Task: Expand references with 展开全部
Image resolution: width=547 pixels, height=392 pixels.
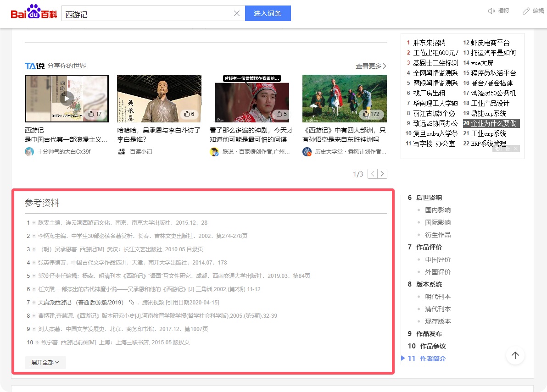Action: pos(45,362)
